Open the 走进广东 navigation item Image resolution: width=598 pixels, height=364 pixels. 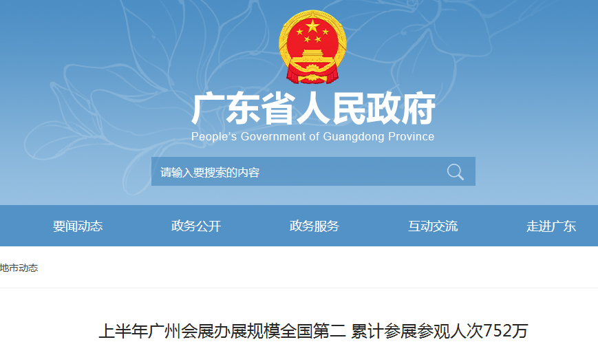551,226
